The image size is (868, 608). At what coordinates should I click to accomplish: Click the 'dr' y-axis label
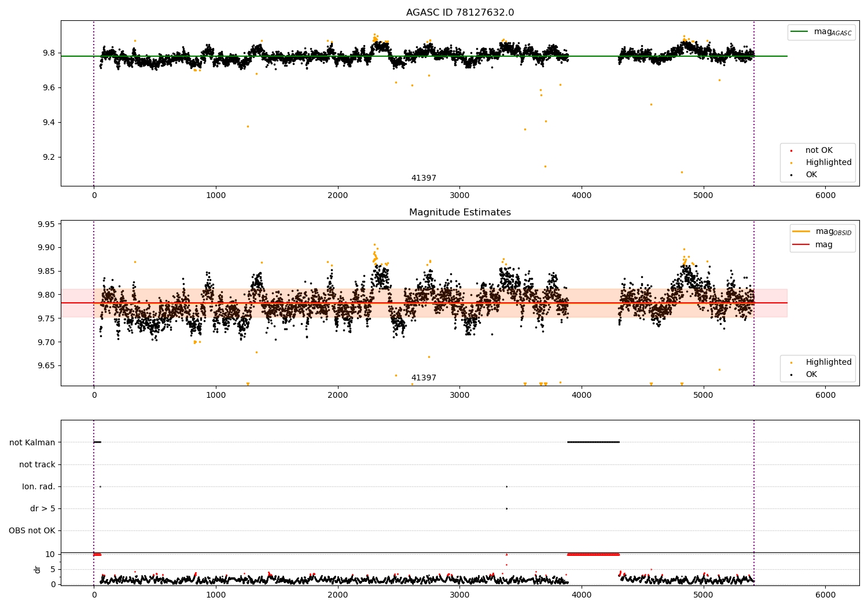click(x=38, y=569)
